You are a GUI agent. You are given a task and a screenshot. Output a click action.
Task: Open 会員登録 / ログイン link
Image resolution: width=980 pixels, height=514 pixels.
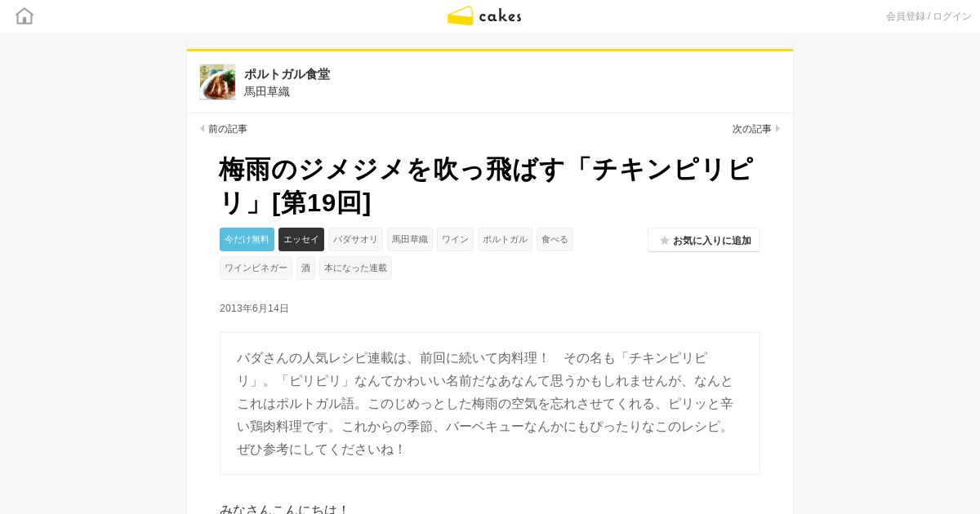click(x=929, y=16)
